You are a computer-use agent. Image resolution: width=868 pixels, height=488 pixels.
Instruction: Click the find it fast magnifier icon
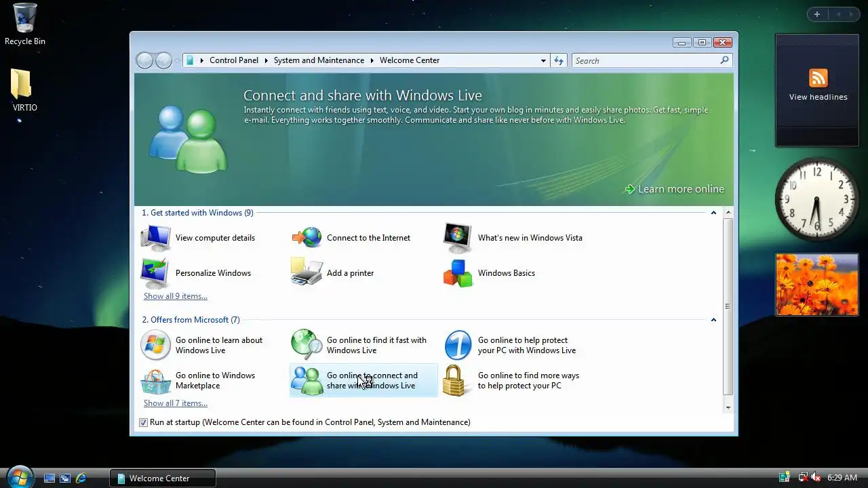(307, 345)
